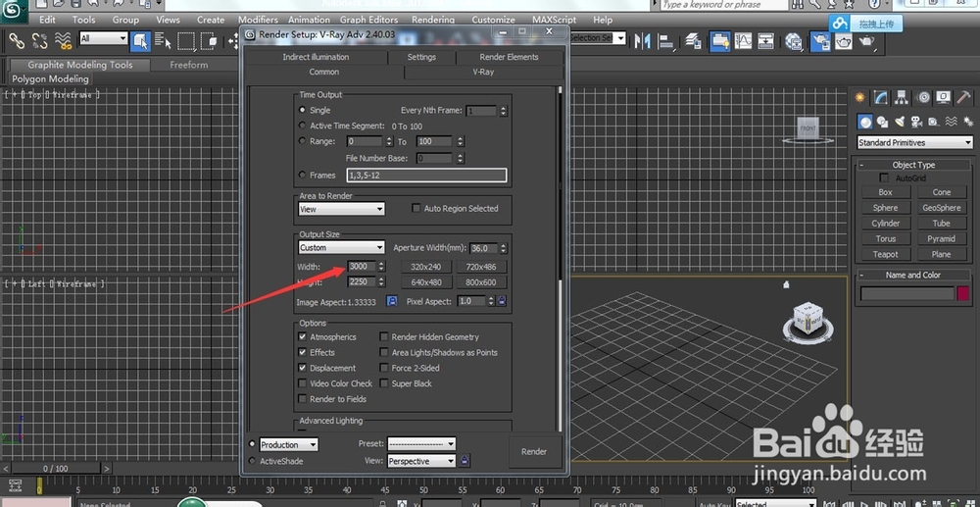Lock the Image Aspect ratio
Image resolution: width=980 pixels, height=507 pixels.
tap(392, 301)
